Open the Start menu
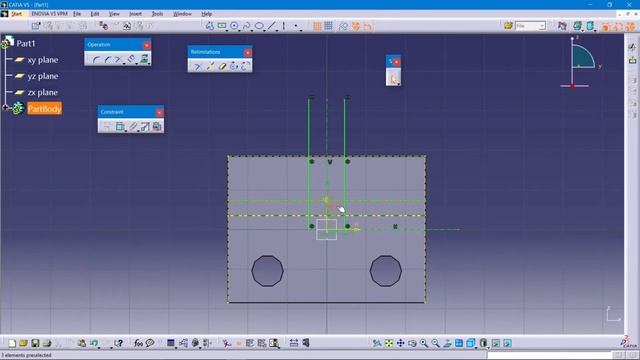Viewport: 640px width, 360px height. 16,14
